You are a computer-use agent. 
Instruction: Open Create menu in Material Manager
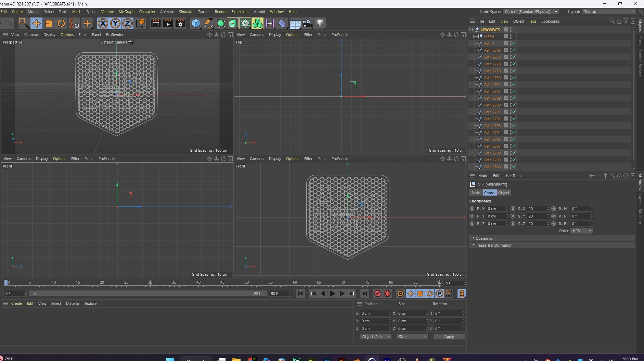tap(16, 303)
